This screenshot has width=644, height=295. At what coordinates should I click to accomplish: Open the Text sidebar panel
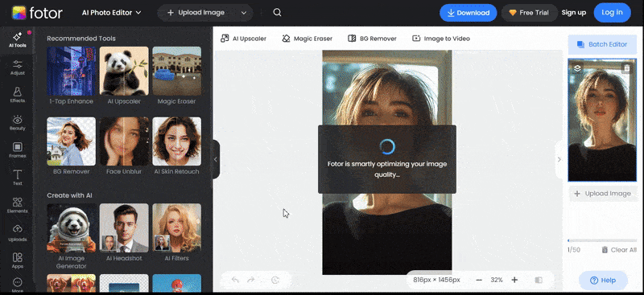tap(17, 178)
